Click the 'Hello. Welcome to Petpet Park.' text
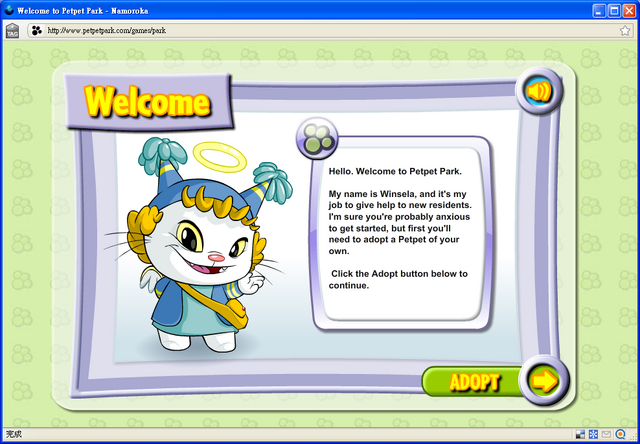The image size is (640, 444). click(x=395, y=171)
